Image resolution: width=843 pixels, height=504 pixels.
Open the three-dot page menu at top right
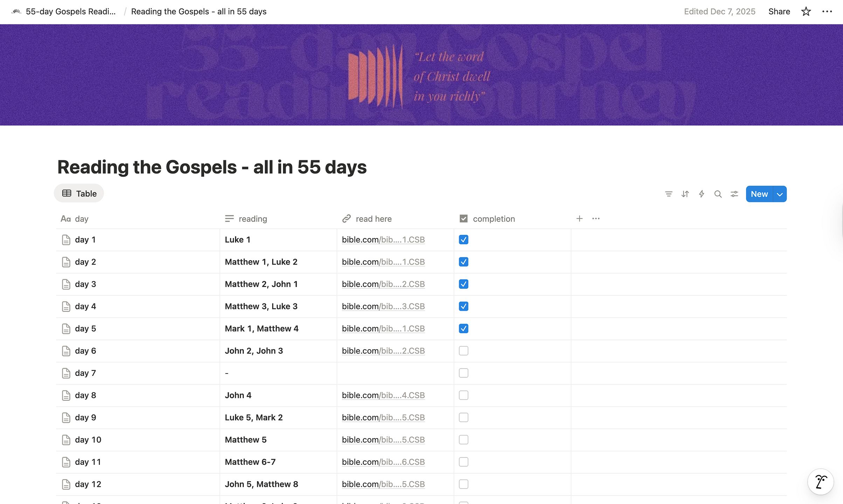pos(827,12)
